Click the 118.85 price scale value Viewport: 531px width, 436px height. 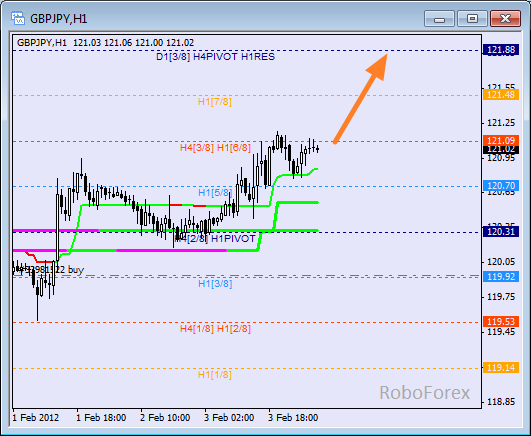point(501,402)
